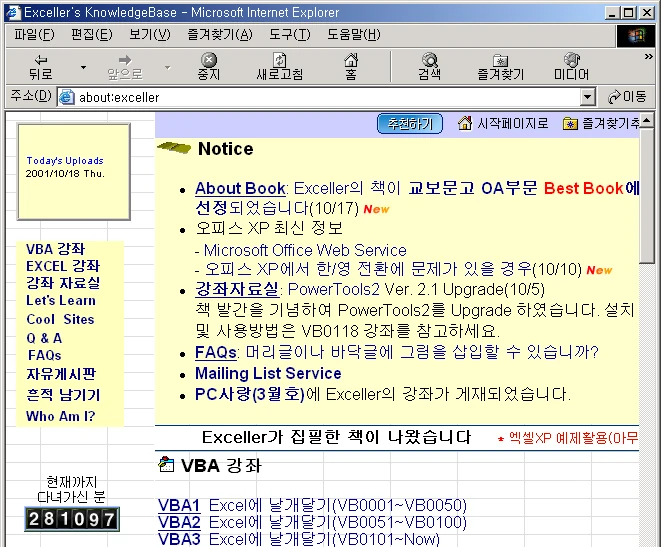
Task: Click the 시작페이지로 link text
Action: 513,123
